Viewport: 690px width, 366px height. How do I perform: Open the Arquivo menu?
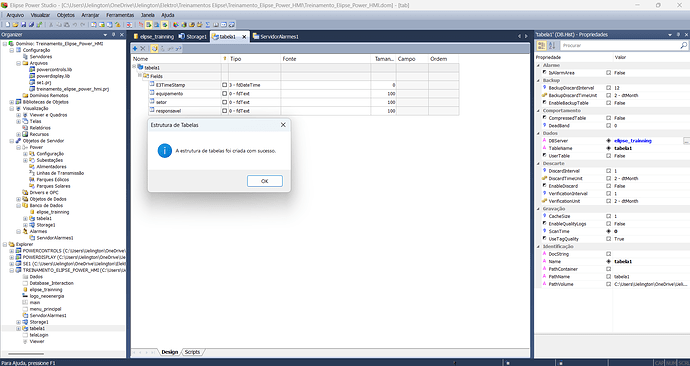(15, 15)
